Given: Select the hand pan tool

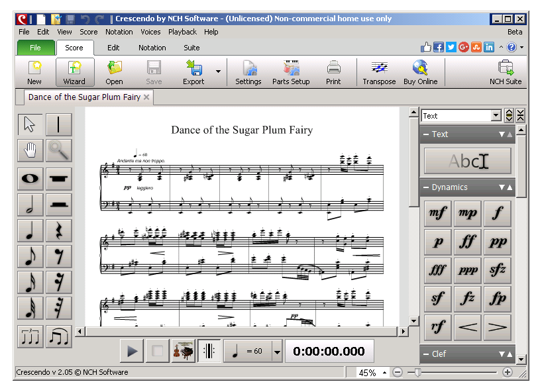Looking at the screenshot, I should coord(30,150).
